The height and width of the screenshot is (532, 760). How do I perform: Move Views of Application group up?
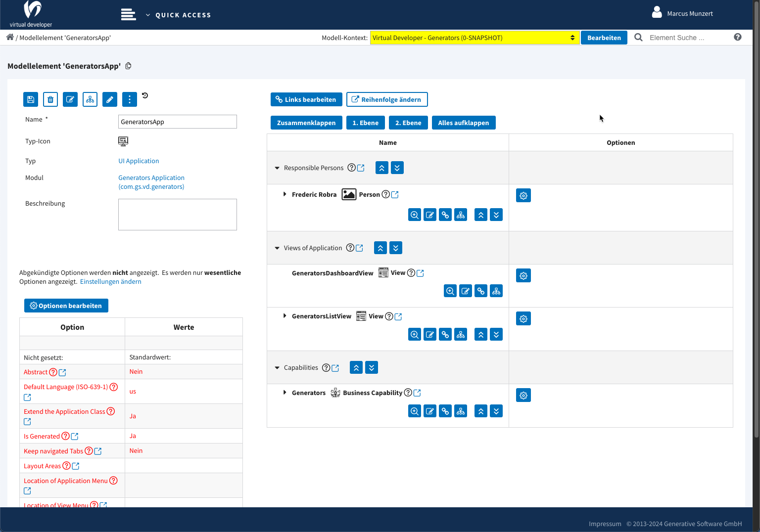coord(380,248)
